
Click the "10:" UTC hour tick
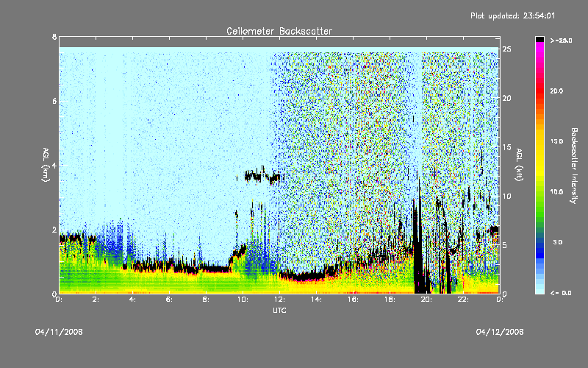pos(243,300)
